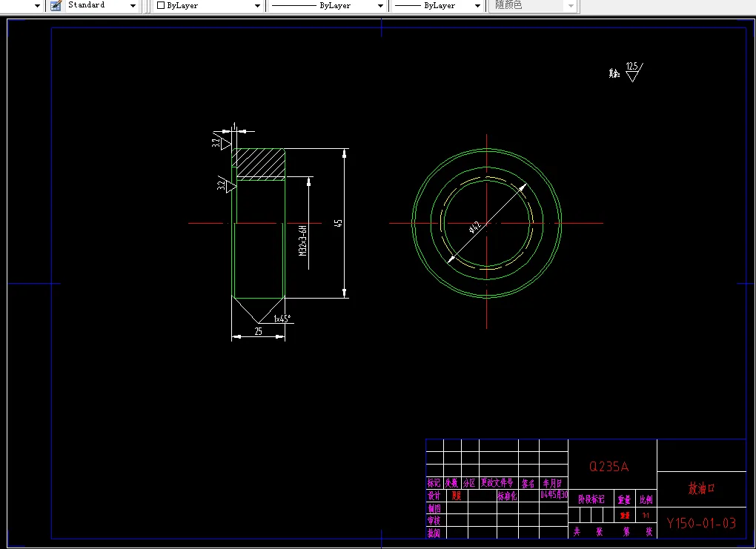The width and height of the screenshot is (756, 549).
Task: Expand the ByLayer lineweight dropdown
Action: [437, 5]
